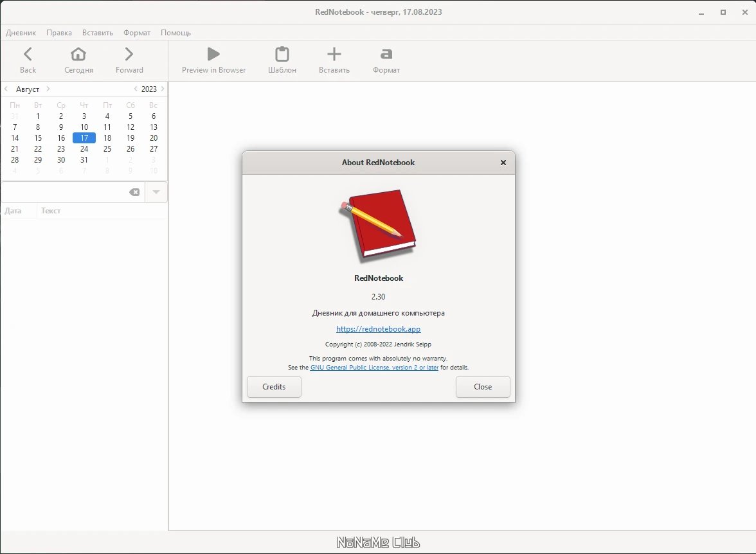Select day 28 in the calendar
756x554 pixels.
tap(14, 159)
